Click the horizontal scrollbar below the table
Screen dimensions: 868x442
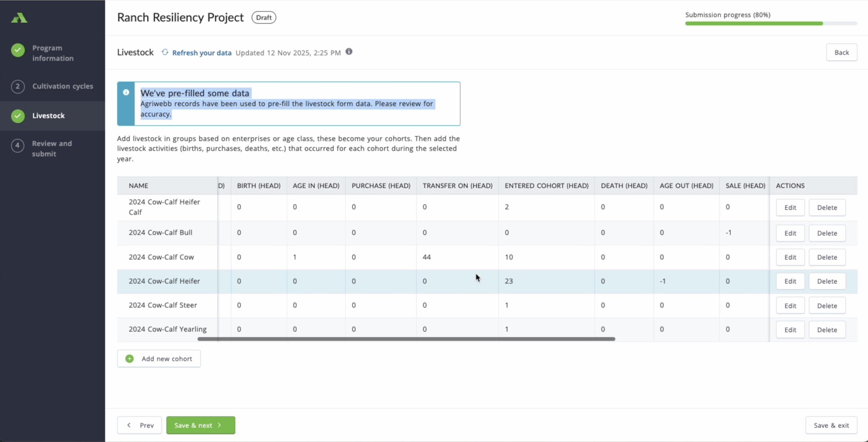coord(406,339)
